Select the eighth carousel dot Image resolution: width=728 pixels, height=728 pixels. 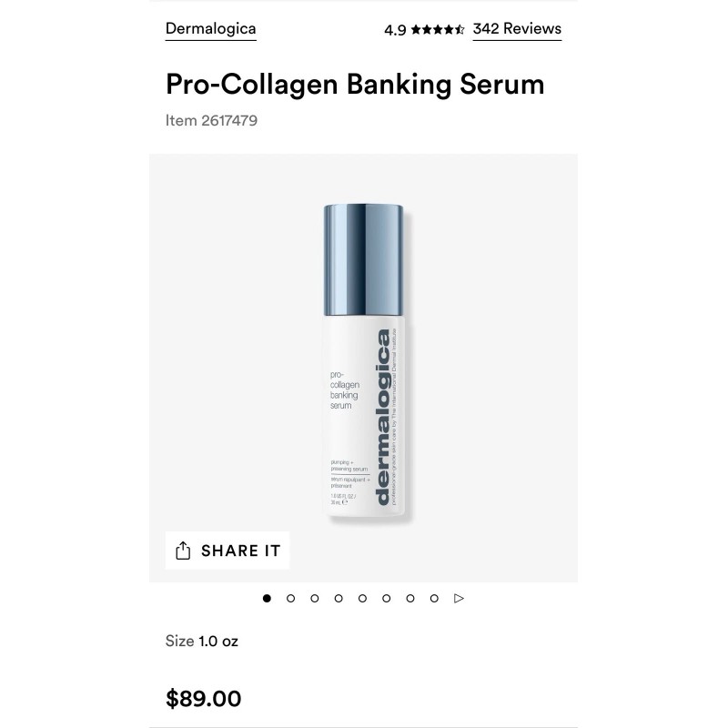coord(434,598)
